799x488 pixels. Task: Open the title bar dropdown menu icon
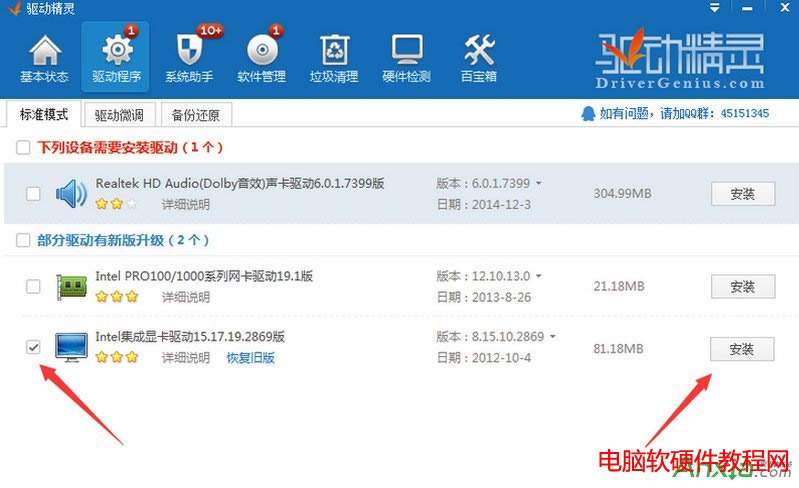click(x=714, y=8)
